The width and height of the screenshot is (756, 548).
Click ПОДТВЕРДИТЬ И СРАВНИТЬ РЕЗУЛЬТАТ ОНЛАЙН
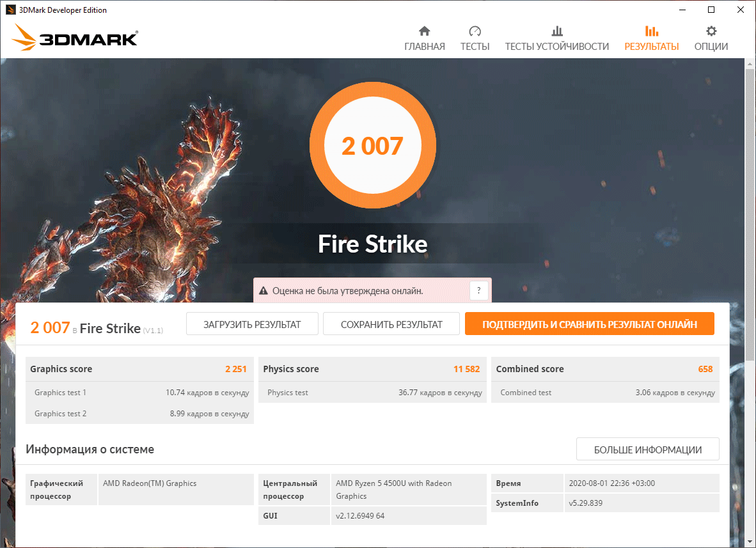pyautogui.click(x=590, y=324)
